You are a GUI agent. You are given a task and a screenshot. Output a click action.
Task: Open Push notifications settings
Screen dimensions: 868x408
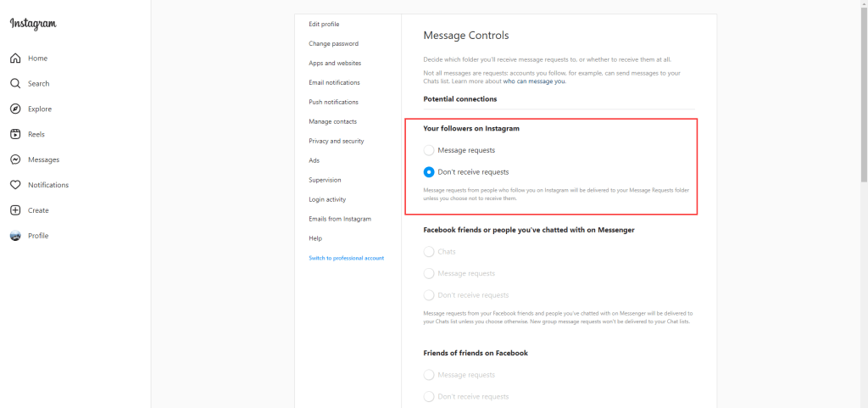click(333, 102)
